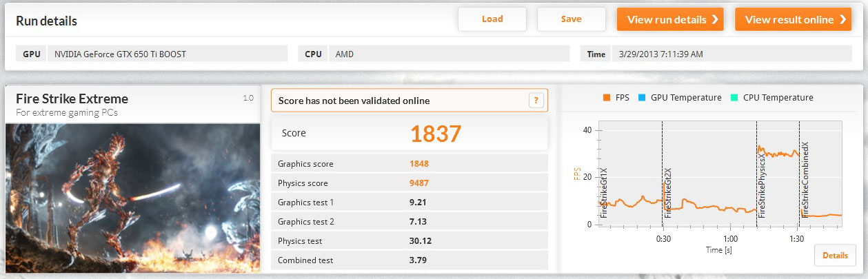Image resolution: width=868 pixels, height=279 pixels.
Task: Click the 'Time [s]' axis label
Action: [719, 249]
